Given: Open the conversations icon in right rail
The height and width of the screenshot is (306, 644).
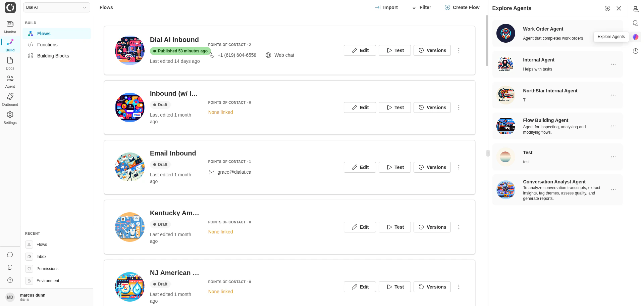Looking at the screenshot, I should (x=636, y=23).
